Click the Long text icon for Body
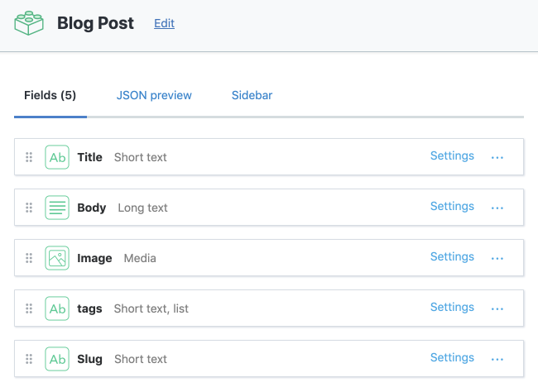The width and height of the screenshot is (538, 392). (57, 208)
